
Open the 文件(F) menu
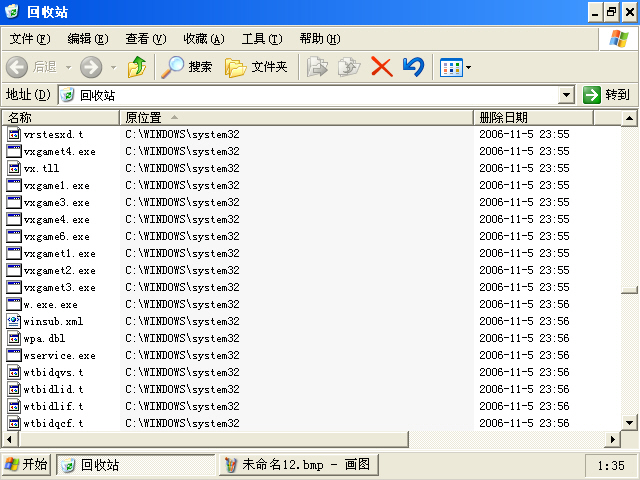pos(30,39)
